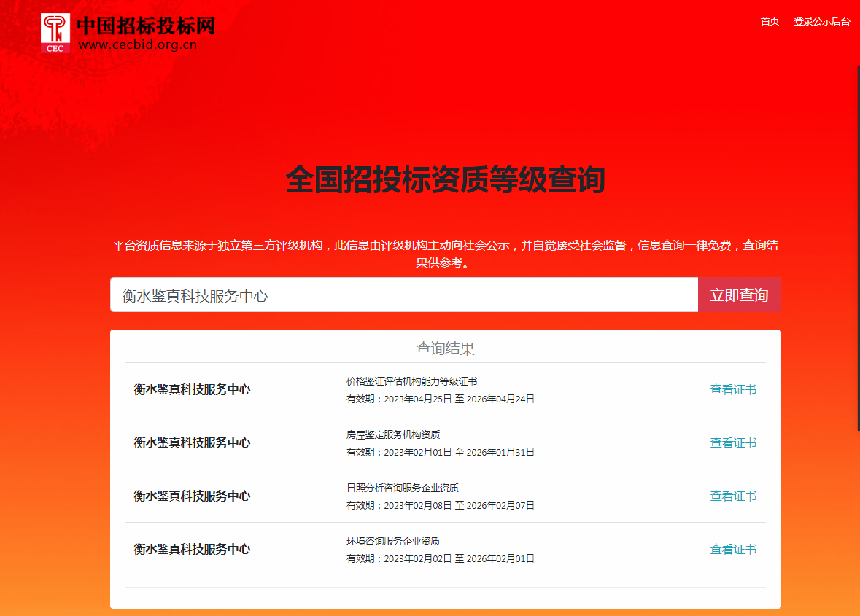Click the search field containing 衡水鉴真科技服务中心

point(403,295)
